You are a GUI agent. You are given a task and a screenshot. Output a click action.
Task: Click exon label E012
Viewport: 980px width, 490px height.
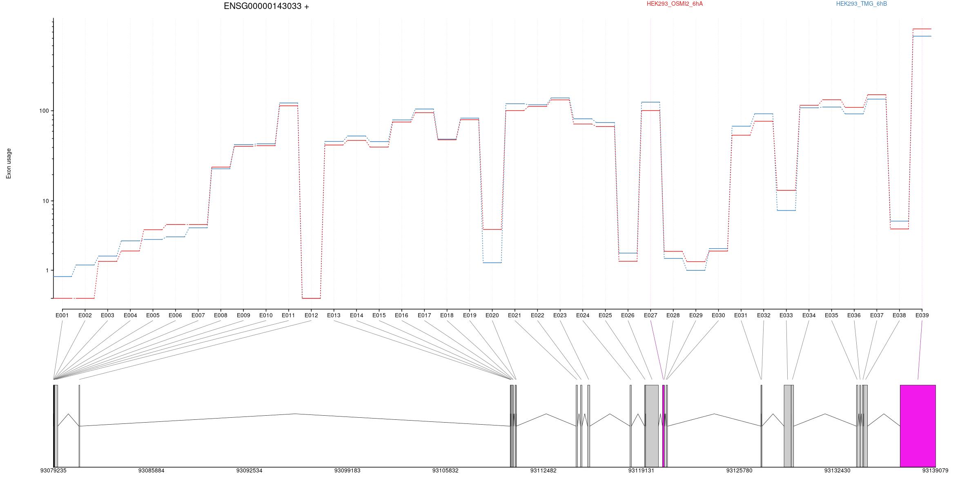click(x=311, y=315)
